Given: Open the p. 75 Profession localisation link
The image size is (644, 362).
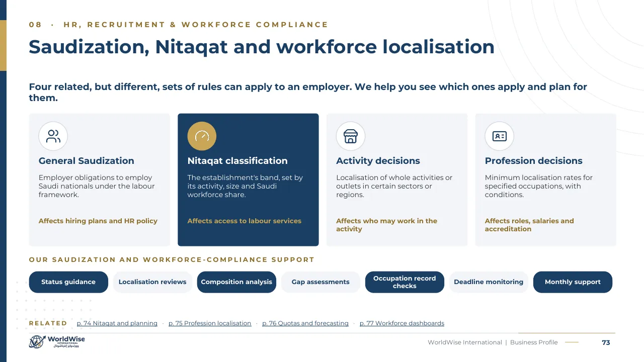Looking at the screenshot, I should 210,323.
